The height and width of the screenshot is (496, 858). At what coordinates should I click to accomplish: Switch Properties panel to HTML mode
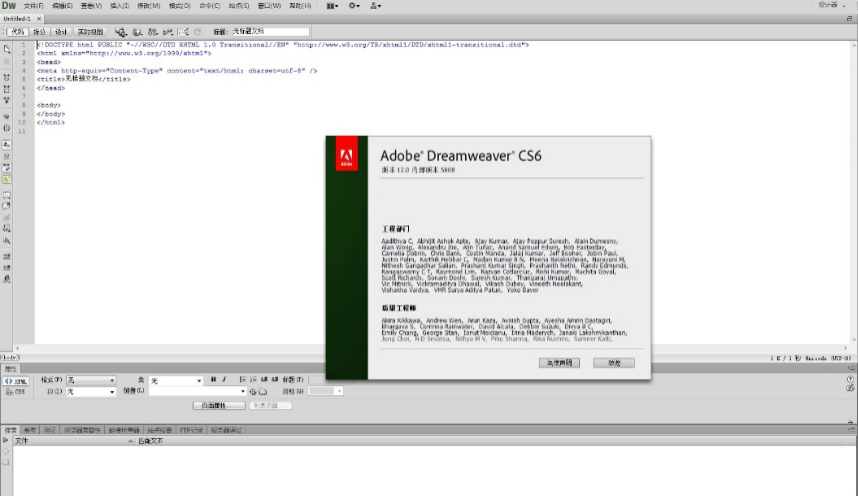pyautogui.click(x=16, y=381)
